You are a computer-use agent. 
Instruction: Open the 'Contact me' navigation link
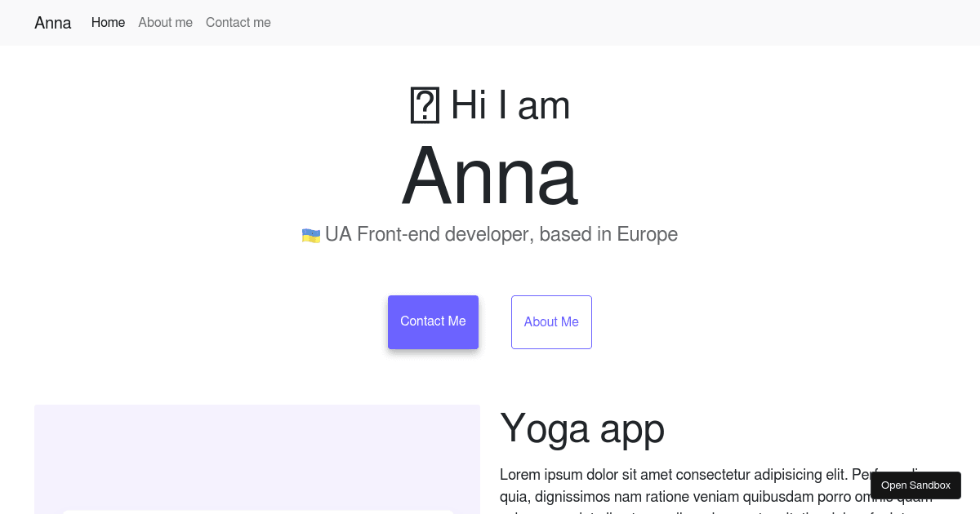pyautogui.click(x=238, y=23)
